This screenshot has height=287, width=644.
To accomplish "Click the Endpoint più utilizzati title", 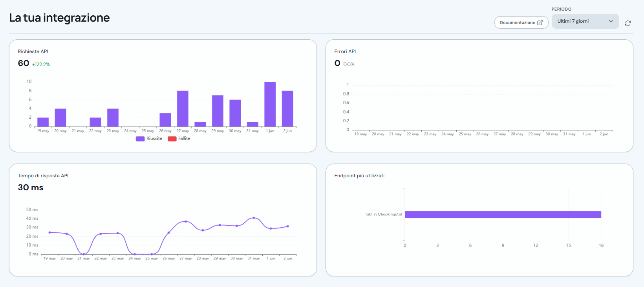I will pyautogui.click(x=359, y=176).
